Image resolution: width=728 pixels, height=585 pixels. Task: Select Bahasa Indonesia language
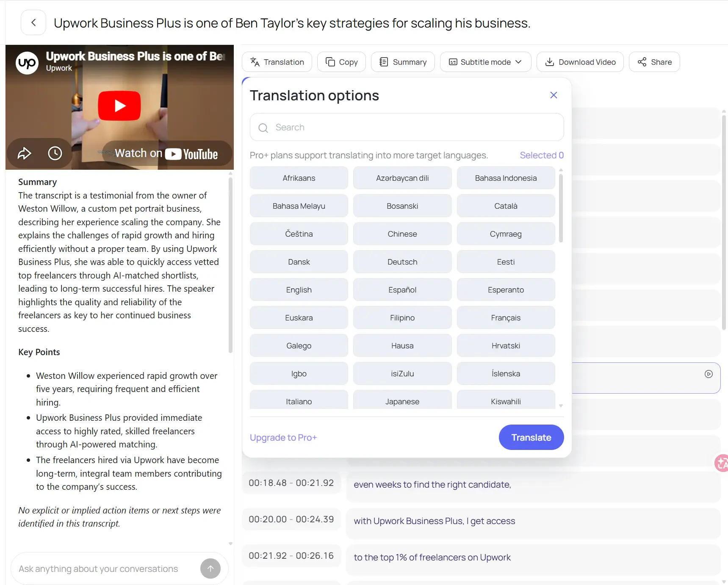[x=506, y=178]
